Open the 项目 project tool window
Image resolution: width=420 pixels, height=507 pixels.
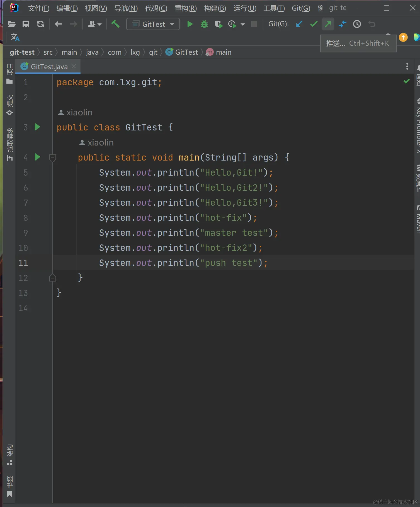[x=9, y=74]
